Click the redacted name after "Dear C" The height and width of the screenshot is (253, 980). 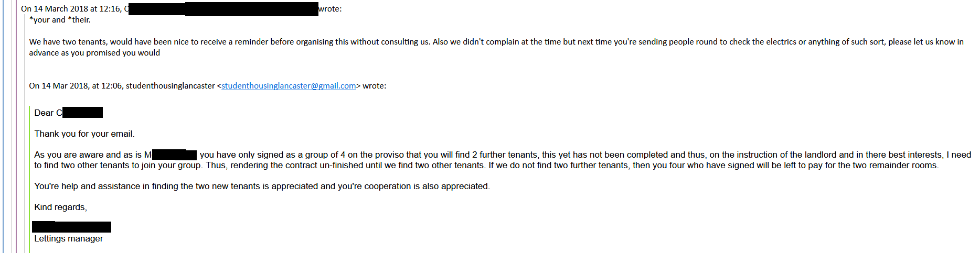(82, 113)
